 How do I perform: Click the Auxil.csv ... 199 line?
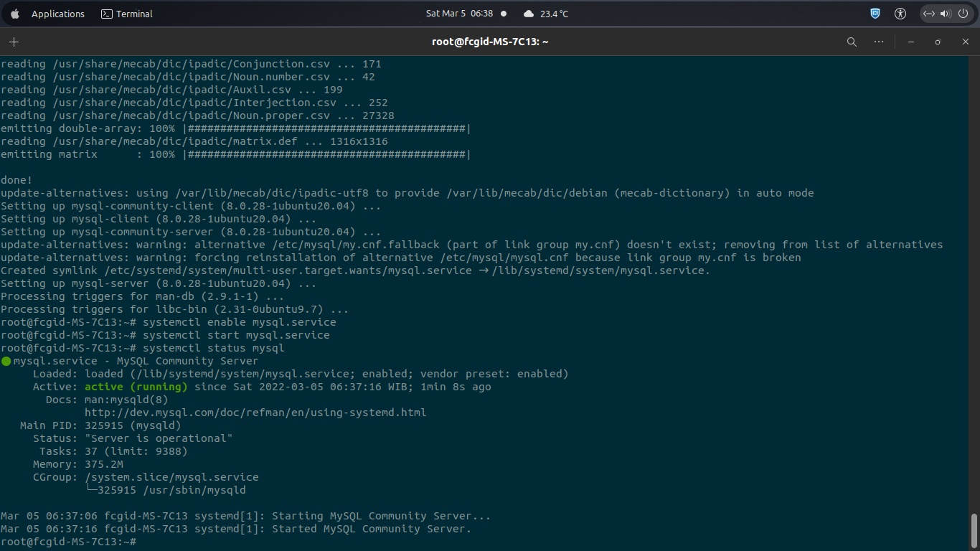pyautogui.click(x=171, y=90)
